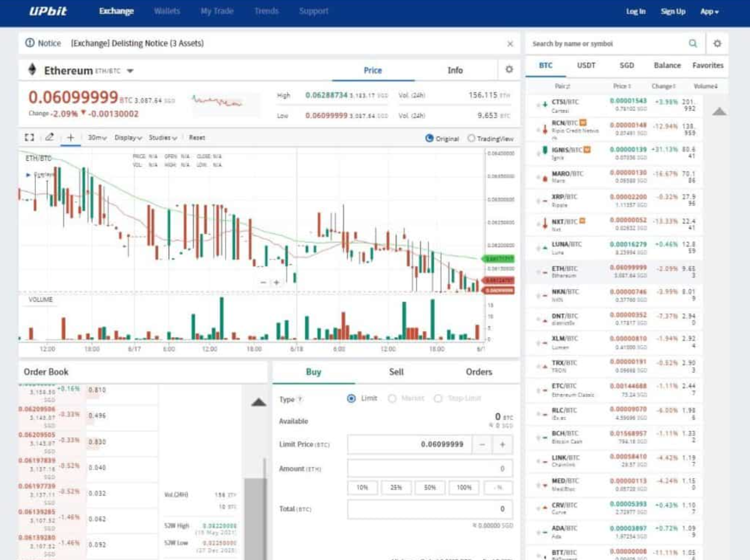Screen dimensions: 750x560
Task: Toggle fullscreen chart icon
Action: pos(29,138)
